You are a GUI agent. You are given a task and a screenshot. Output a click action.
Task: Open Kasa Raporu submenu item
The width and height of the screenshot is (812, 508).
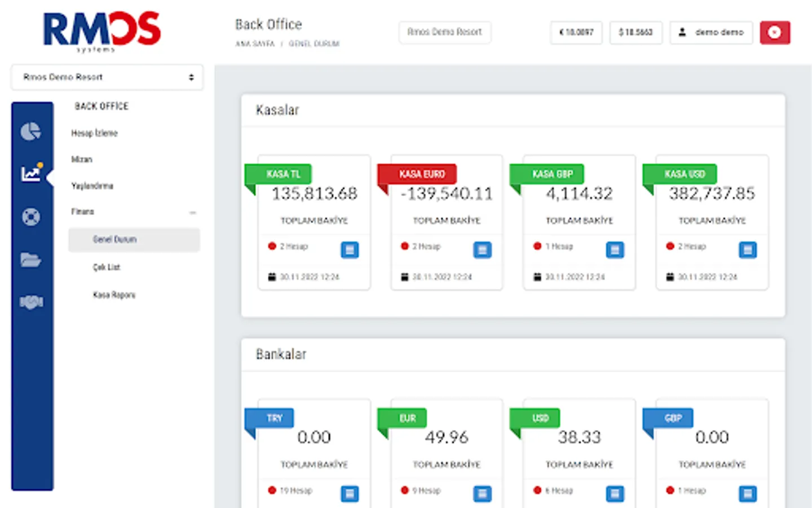point(114,295)
